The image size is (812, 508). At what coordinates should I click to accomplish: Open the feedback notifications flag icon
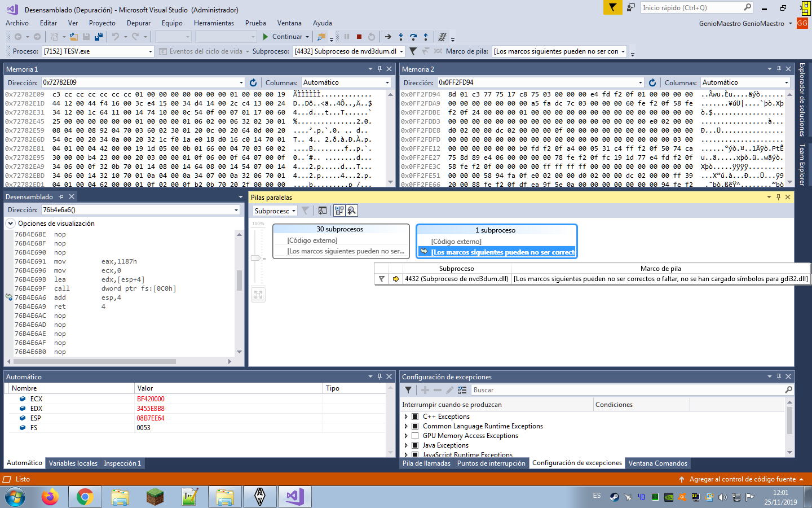612,7
